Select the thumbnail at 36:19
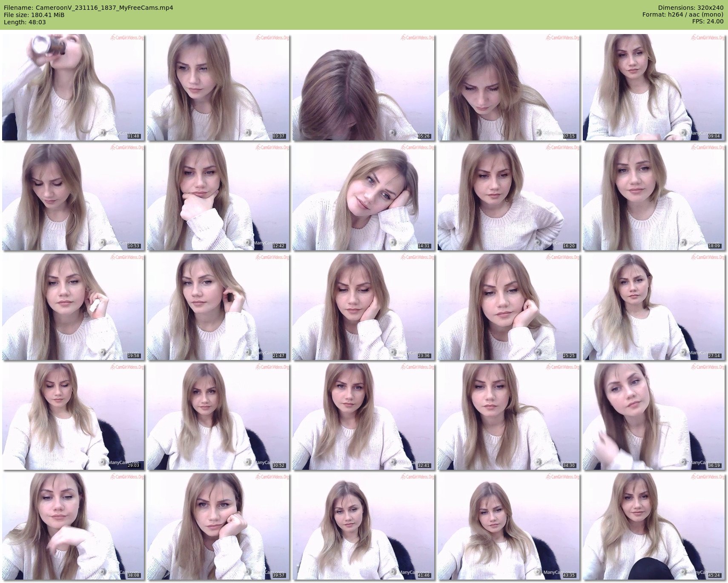The width and height of the screenshot is (728, 583). (x=653, y=417)
